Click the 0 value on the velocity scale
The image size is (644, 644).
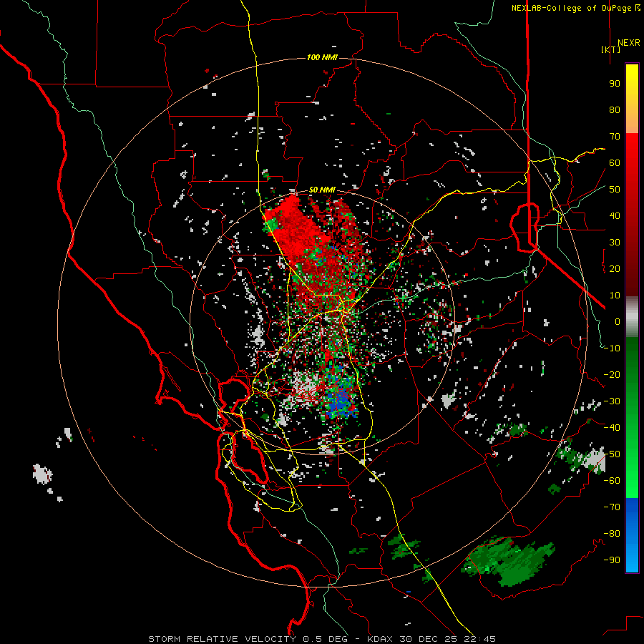point(618,322)
